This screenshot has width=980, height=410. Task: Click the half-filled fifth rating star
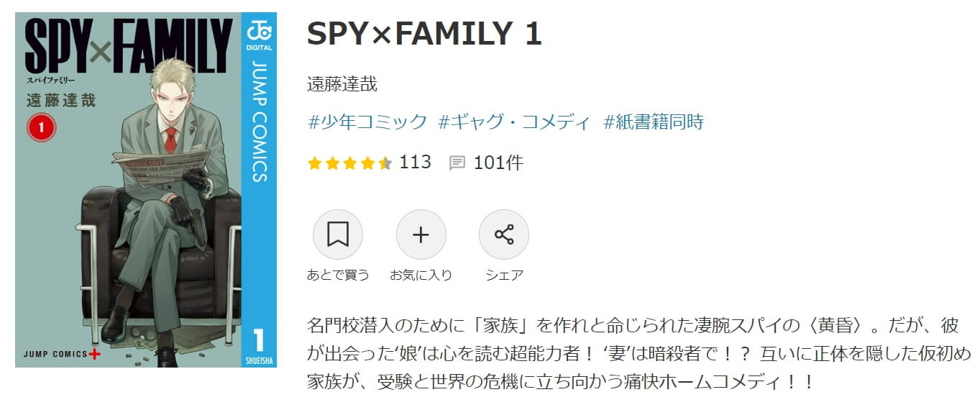click(385, 163)
